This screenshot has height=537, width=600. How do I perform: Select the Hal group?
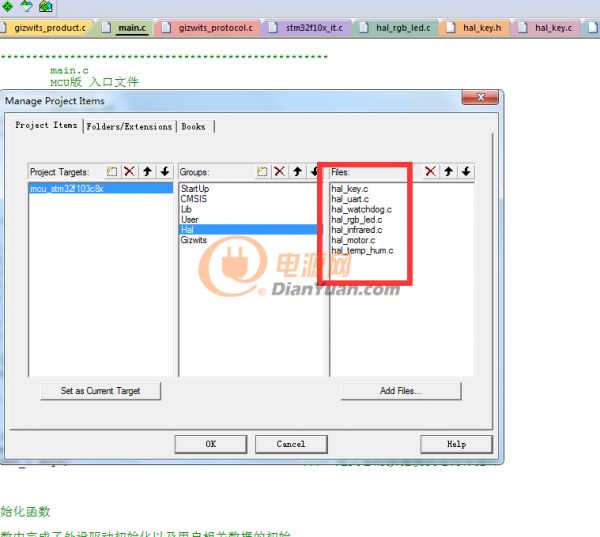(251, 230)
